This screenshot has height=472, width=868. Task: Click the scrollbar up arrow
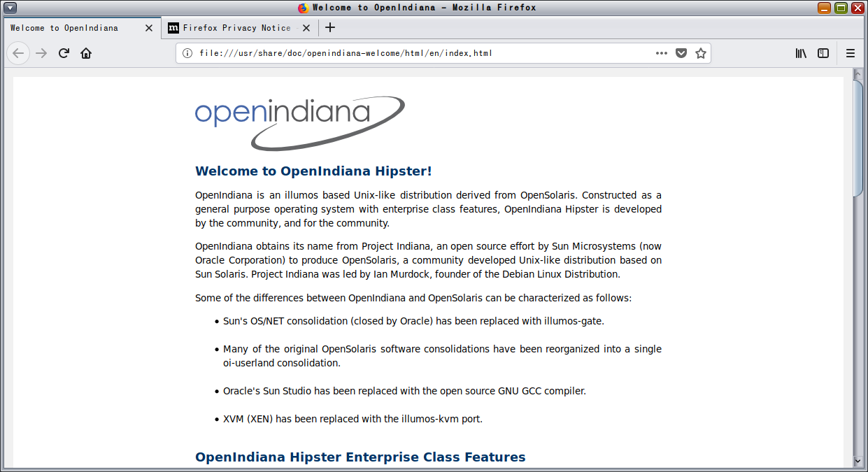tap(858, 74)
